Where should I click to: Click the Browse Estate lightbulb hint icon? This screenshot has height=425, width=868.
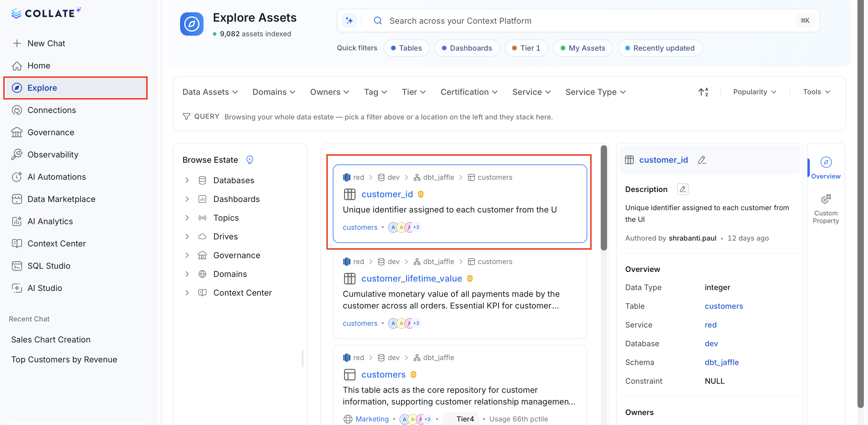point(250,160)
